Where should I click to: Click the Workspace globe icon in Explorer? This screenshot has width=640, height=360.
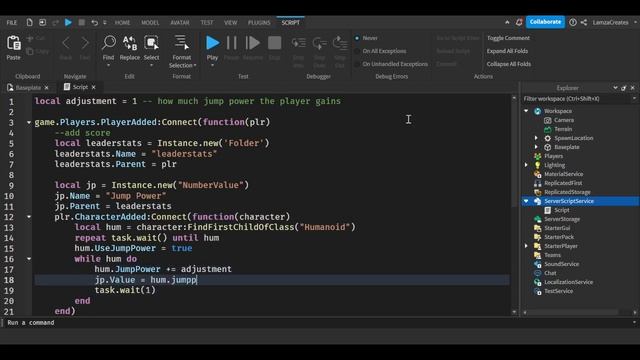(x=538, y=111)
